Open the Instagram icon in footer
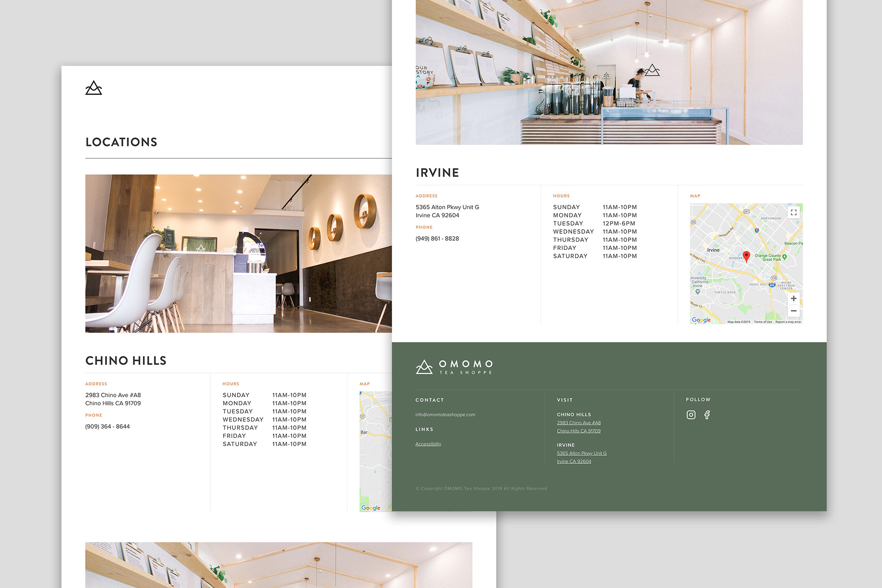Viewport: 882px width, 588px height. pyautogui.click(x=691, y=415)
